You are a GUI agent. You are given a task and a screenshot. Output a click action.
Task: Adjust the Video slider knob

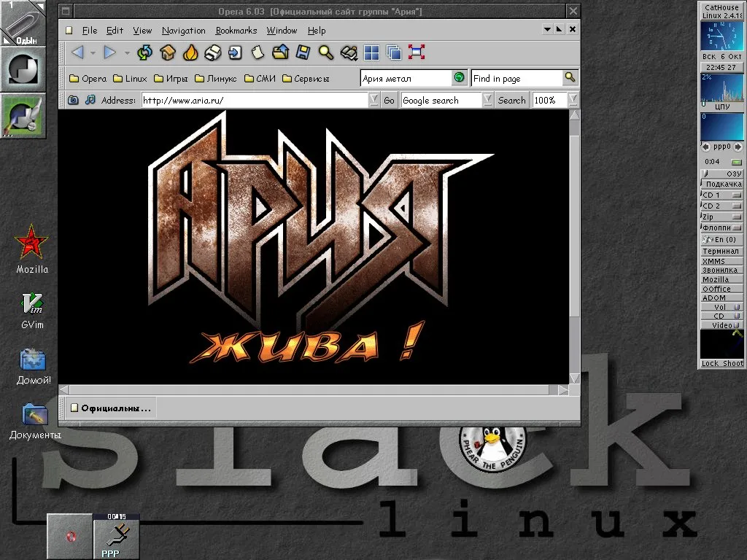(x=737, y=325)
